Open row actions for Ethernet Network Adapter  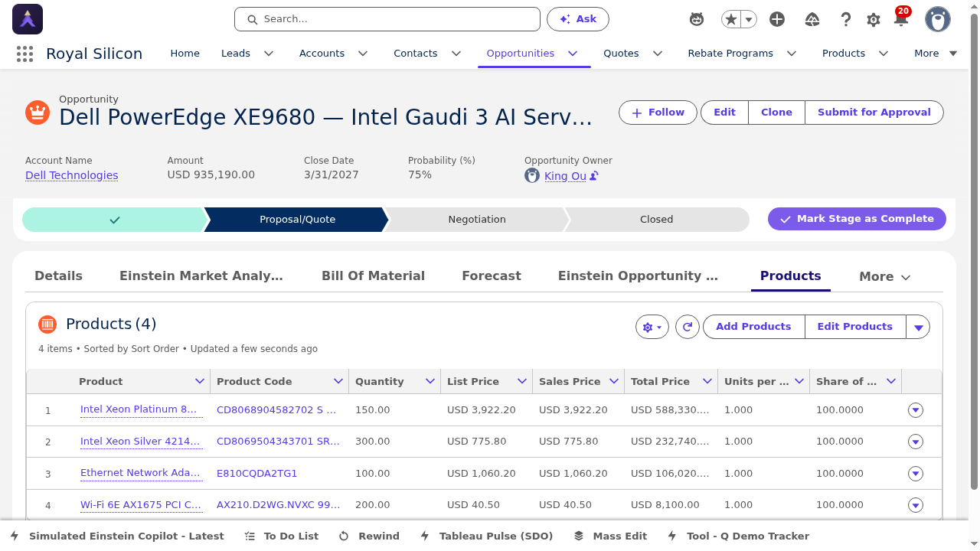[916, 474]
